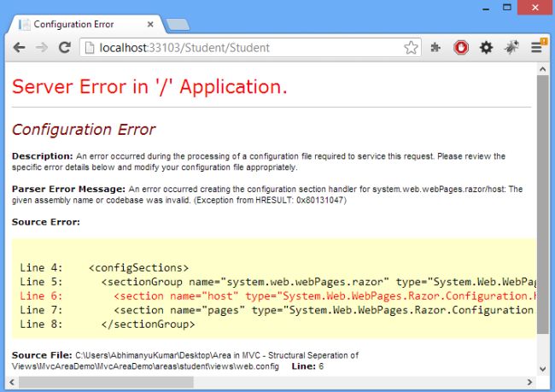Click the red stop-hand adblock icon
555x392 pixels.
(x=461, y=48)
